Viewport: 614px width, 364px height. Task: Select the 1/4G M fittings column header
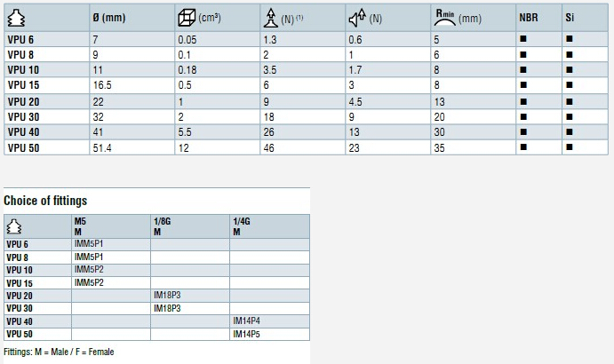click(x=241, y=226)
